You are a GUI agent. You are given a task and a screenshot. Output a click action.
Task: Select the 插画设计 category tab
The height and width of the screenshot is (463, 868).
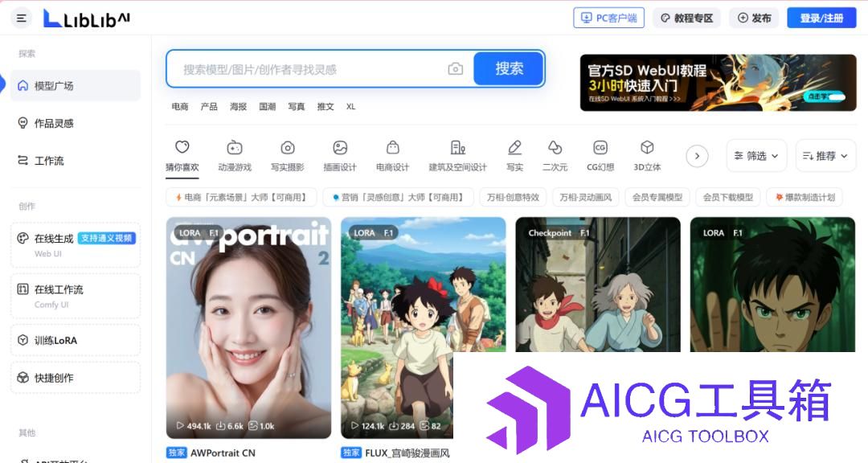pyautogui.click(x=340, y=156)
